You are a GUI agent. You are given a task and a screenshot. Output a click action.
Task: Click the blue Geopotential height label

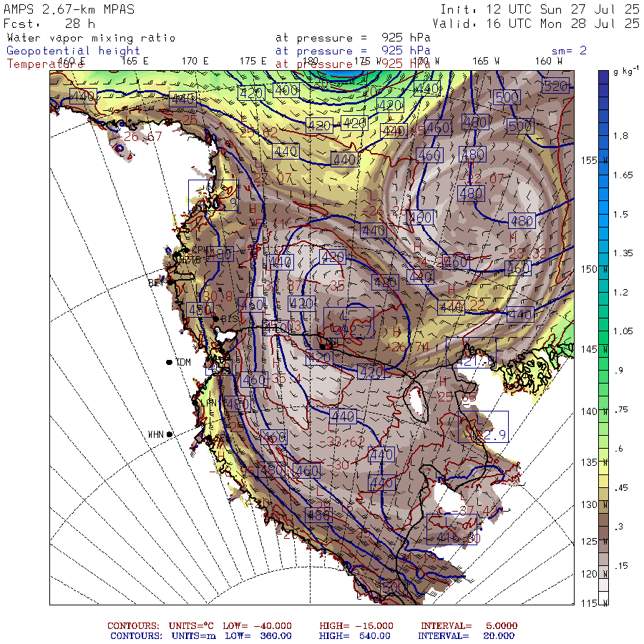pyautogui.click(x=73, y=51)
